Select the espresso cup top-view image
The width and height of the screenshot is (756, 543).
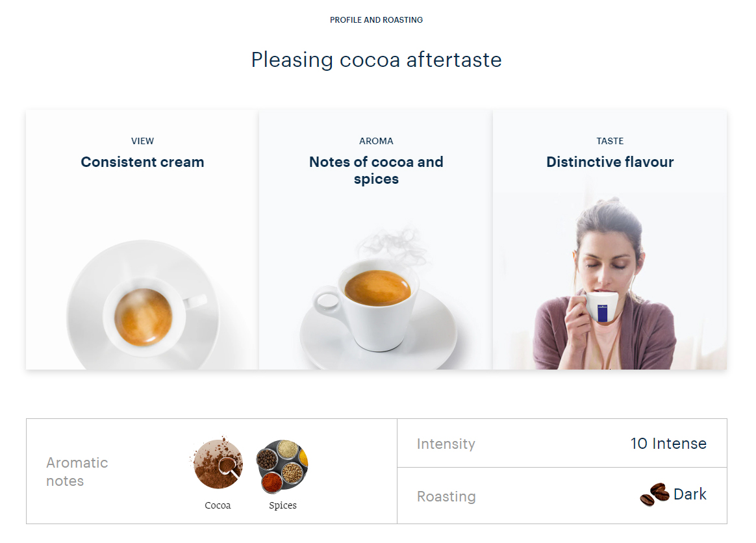click(143, 305)
